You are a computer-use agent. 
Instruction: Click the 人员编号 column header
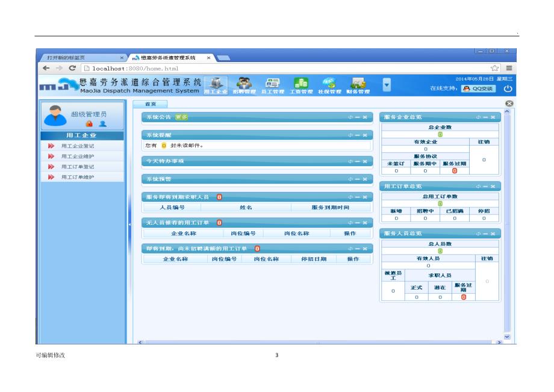click(x=172, y=208)
